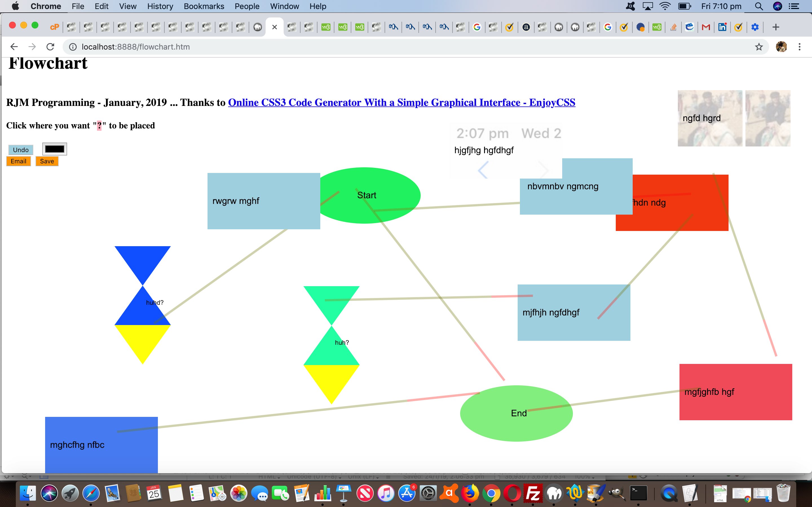Open the Bookmarks menu
812x507 pixels.
204,6
